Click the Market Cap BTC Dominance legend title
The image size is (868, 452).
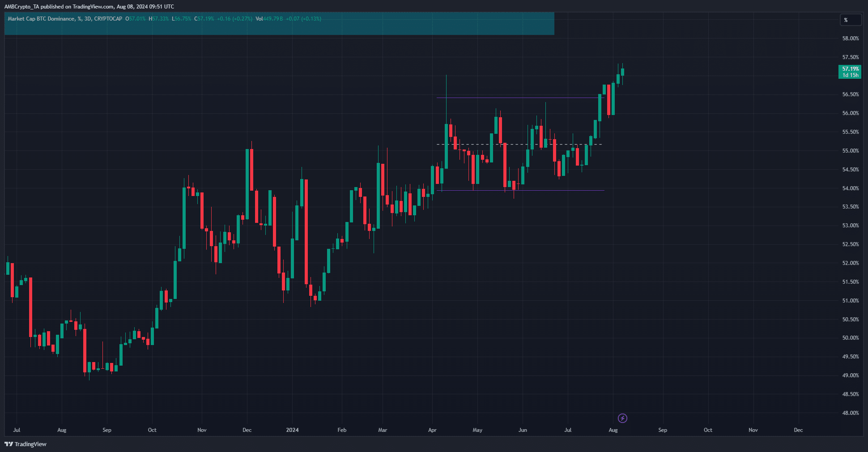point(65,19)
